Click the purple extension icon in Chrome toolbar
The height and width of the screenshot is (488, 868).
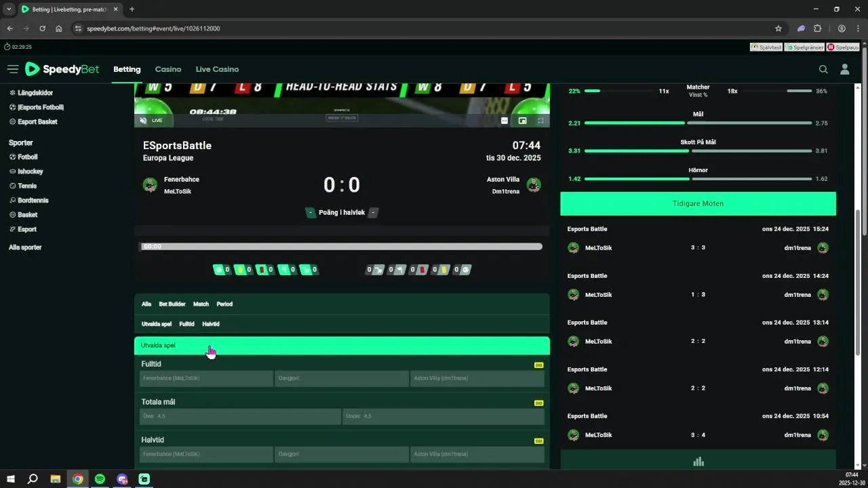pyautogui.click(x=801, y=28)
